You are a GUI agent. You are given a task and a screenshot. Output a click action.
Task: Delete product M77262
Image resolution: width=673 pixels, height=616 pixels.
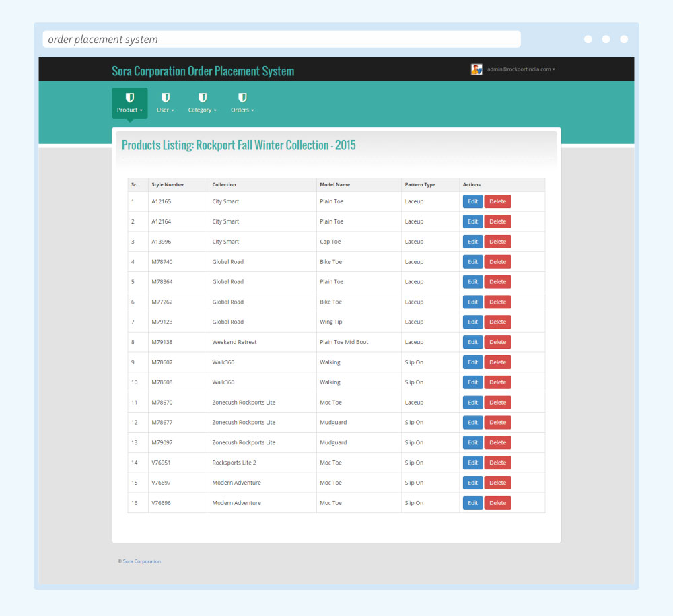tap(497, 302)
